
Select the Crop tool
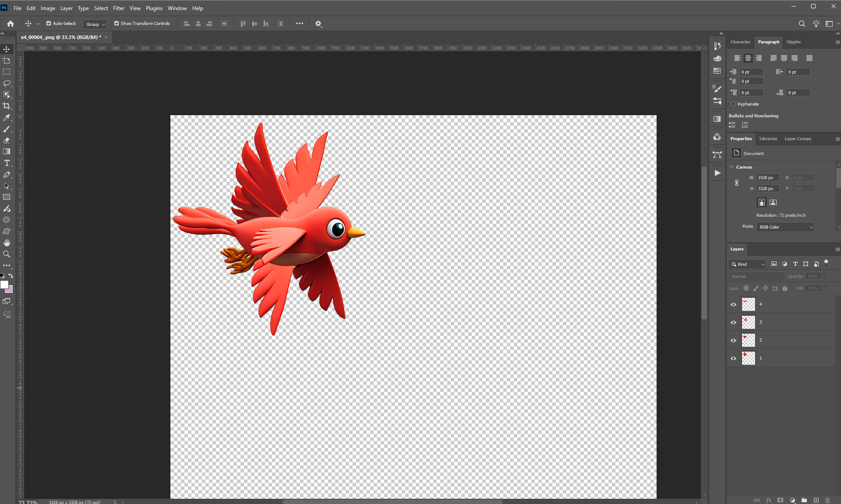tap(7, 106)
